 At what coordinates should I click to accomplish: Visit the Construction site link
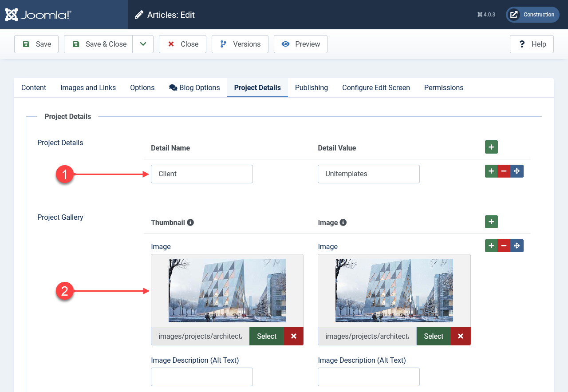point(532,15)
